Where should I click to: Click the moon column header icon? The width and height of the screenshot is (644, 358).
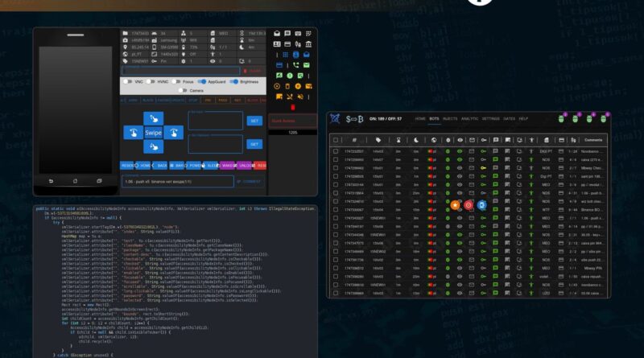click(415, 140)
